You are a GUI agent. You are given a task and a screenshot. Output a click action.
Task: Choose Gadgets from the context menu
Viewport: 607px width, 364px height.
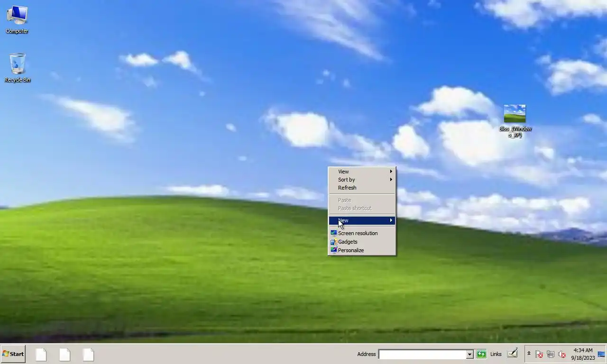tap(362, 242)
